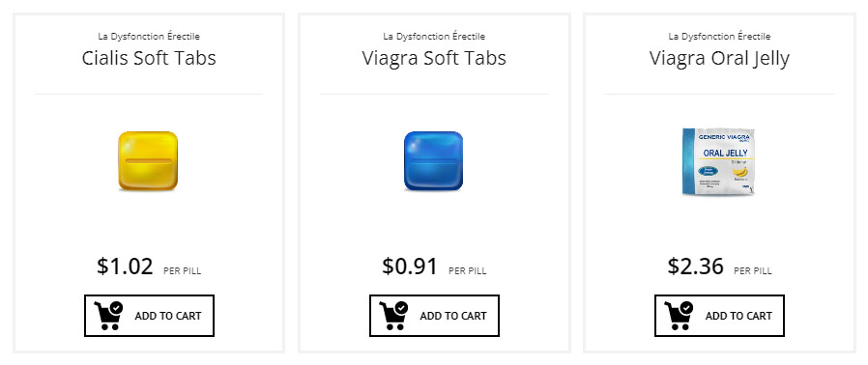This screenshot has width=868, height=365.
Task: Click the blue Viagra Soft Tabs pill image
Action: [x=433, y=161]
